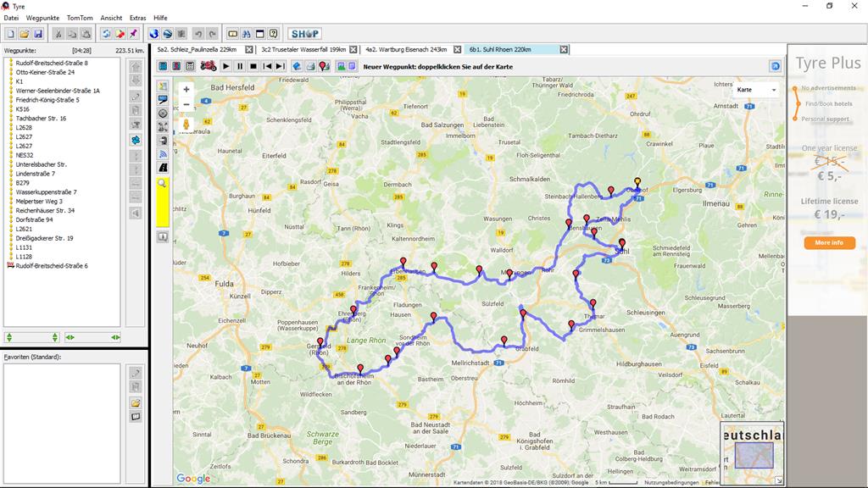
Task: Click the blue icon at map's top-right corner
Action: [x=775, y=66]
